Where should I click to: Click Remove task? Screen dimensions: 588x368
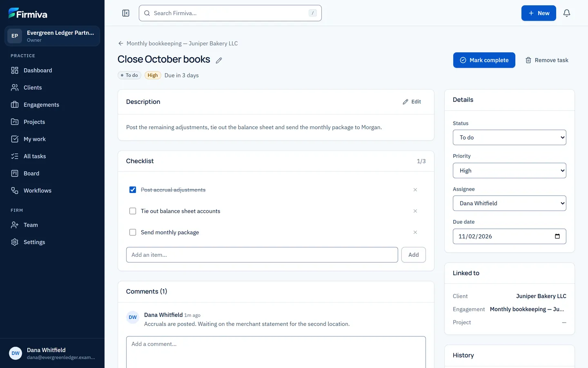[x=546, y=60]
